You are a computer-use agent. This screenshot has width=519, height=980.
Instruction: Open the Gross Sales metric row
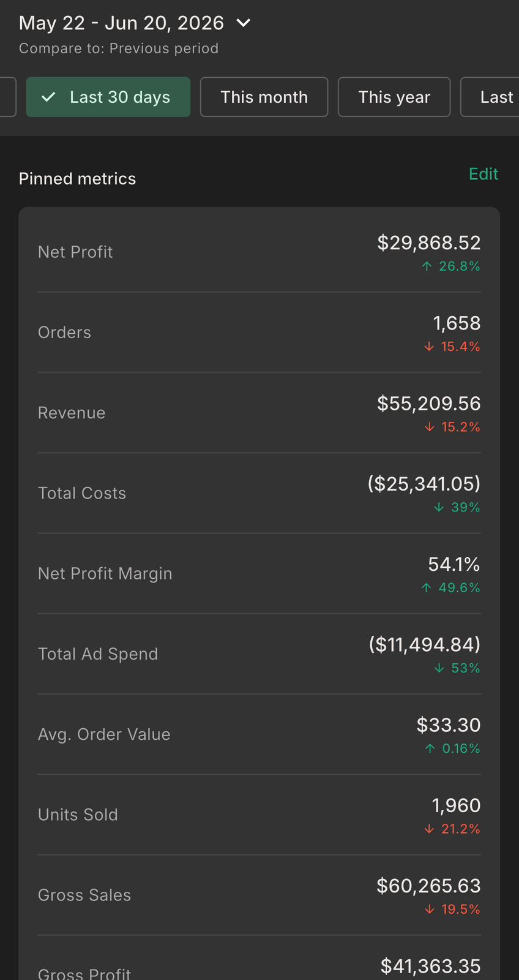[x=259, y=895]
